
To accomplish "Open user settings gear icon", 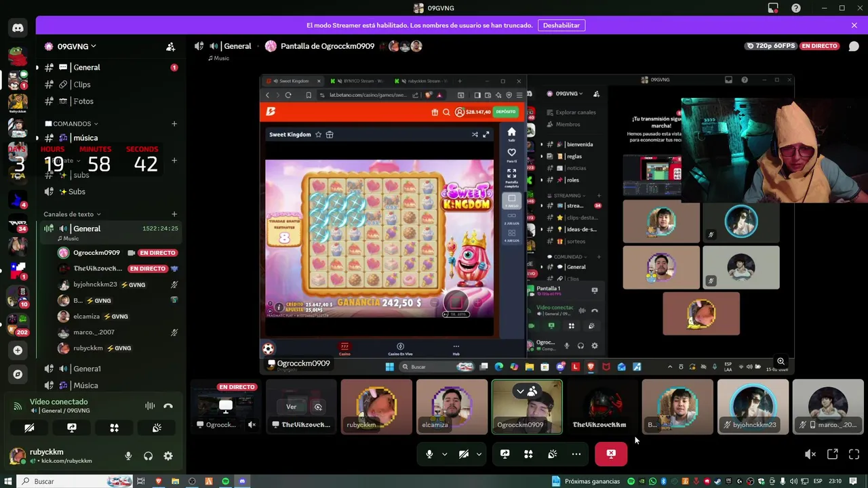I will [x=168, y=456].
